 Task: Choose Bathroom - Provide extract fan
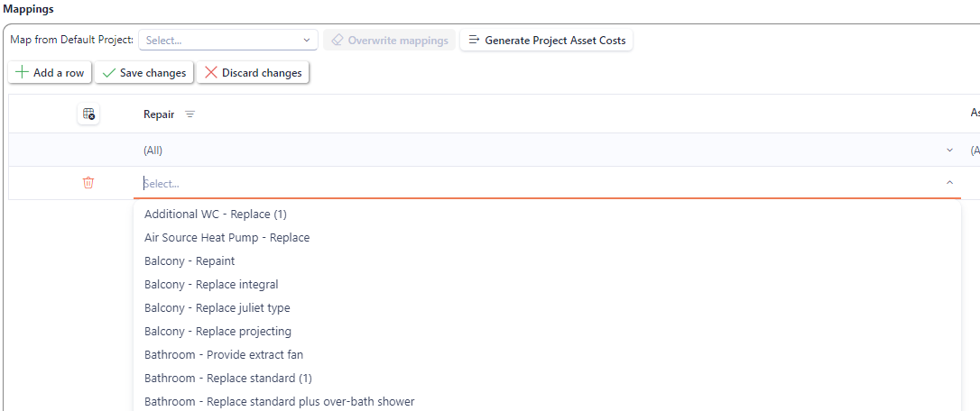click(224, 355)
